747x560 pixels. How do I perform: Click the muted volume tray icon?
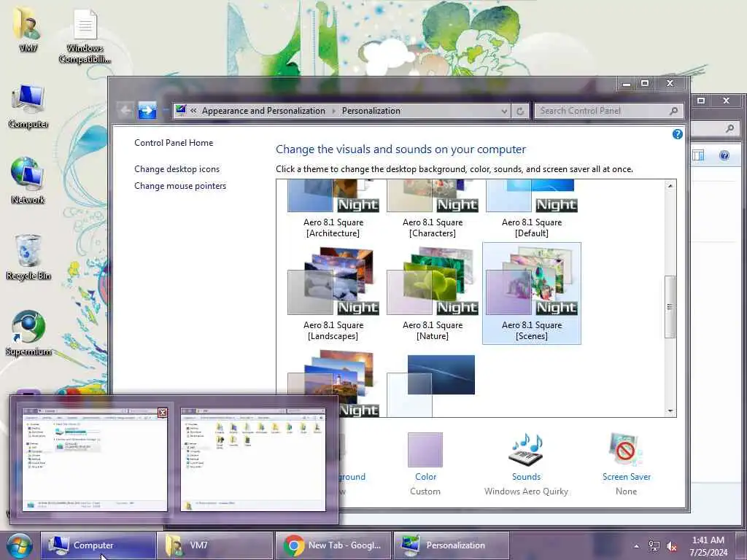pos(672,546)
